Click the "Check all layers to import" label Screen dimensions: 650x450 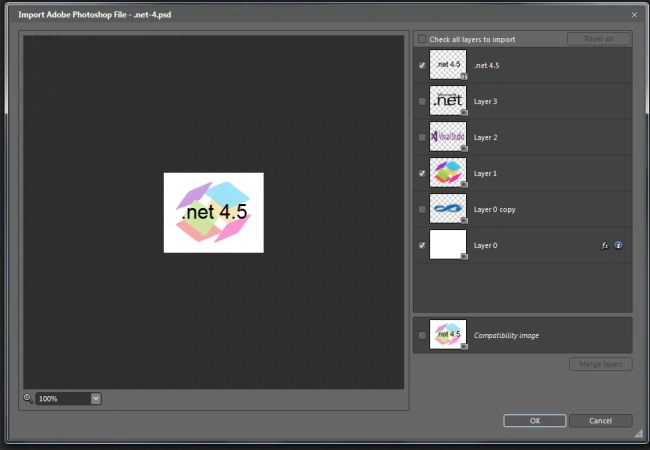472,39
